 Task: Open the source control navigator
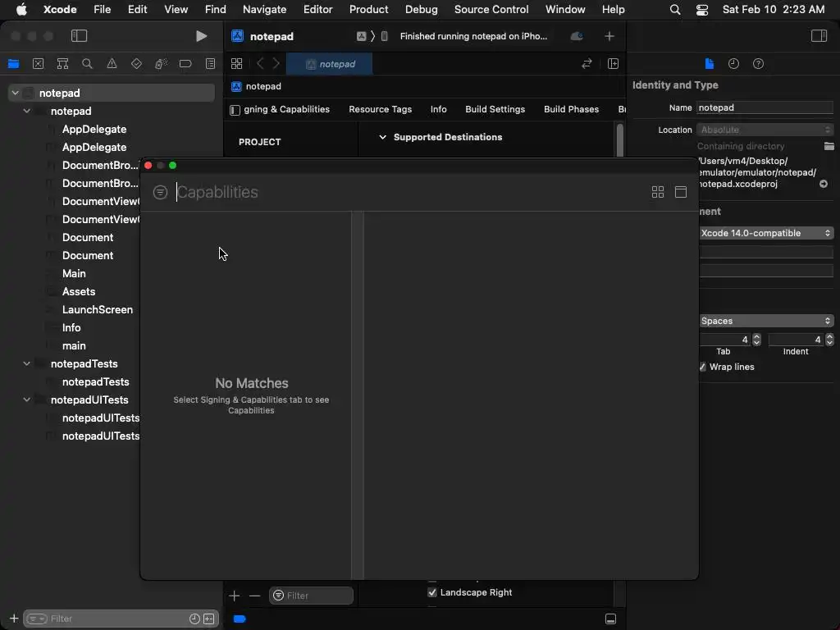coord(38,64)
